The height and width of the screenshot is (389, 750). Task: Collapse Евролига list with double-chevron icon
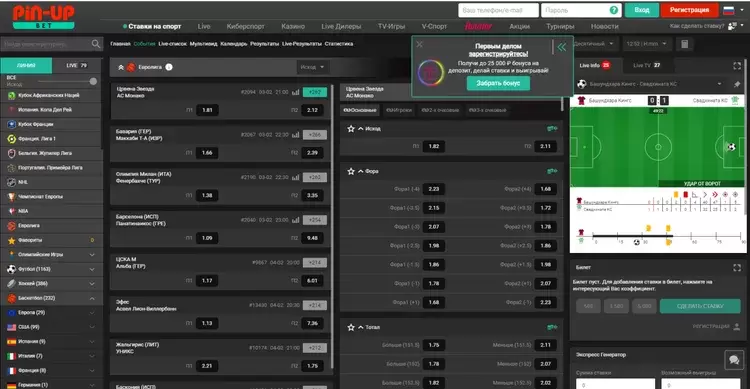tap(121, 67)
